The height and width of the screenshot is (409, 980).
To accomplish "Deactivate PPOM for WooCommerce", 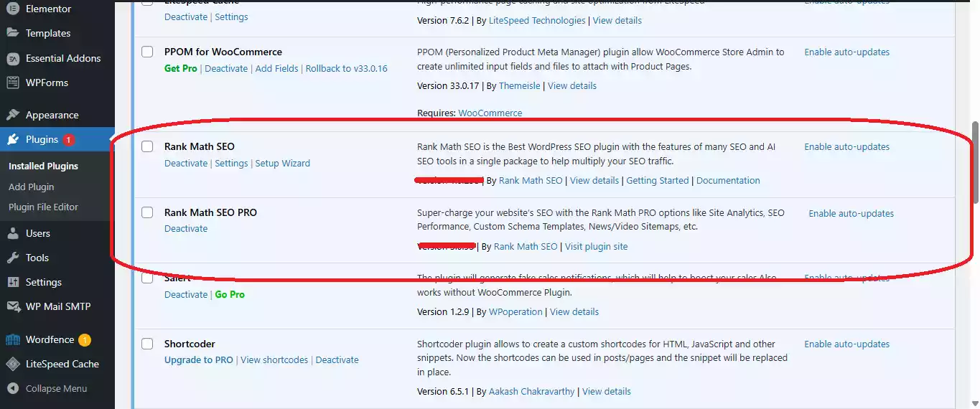I will 226,68.
